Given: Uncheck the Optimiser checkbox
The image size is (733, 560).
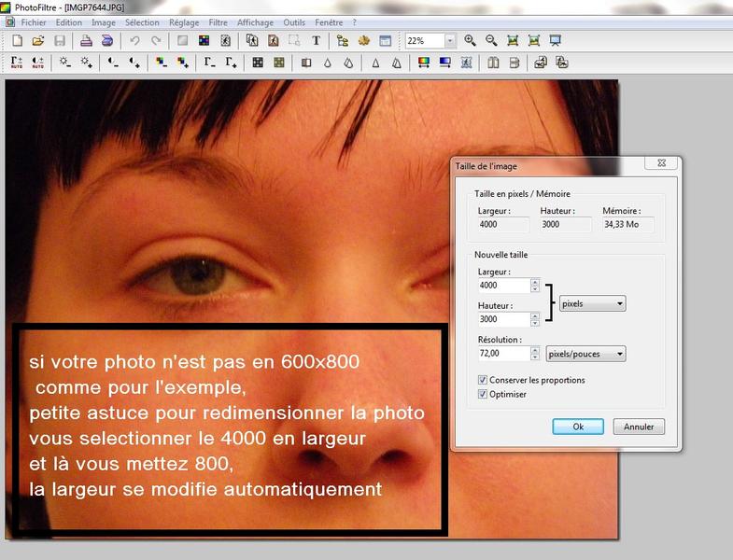Looking at the screenshot, I should [x=483, y=394].
